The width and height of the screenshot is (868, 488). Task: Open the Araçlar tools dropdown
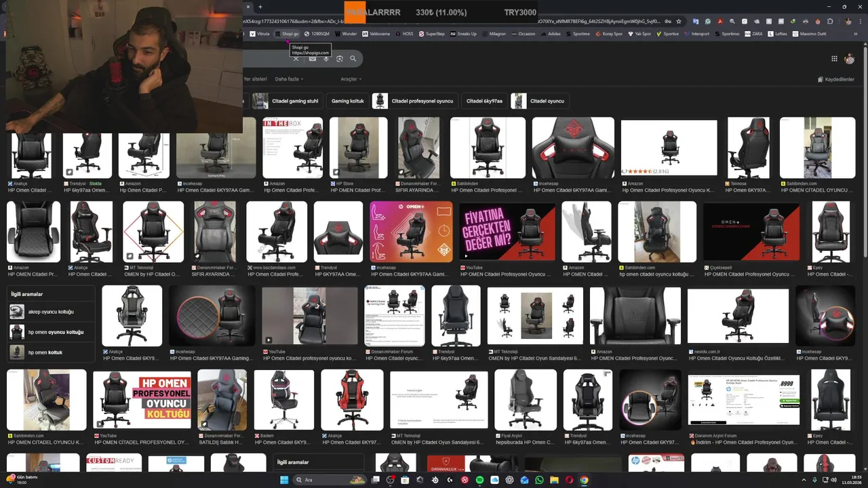[351, 79]
